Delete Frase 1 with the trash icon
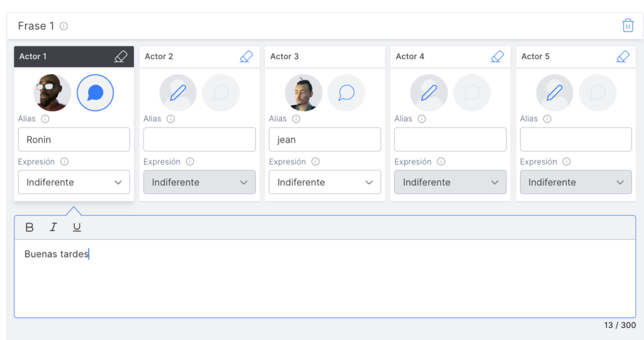The height and width of the screenshot is (340, 644). tap(628, 26)
